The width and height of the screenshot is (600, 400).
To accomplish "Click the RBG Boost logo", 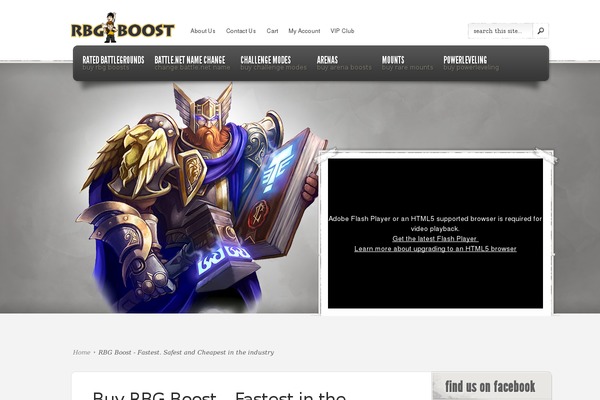I will pos(122,28).
